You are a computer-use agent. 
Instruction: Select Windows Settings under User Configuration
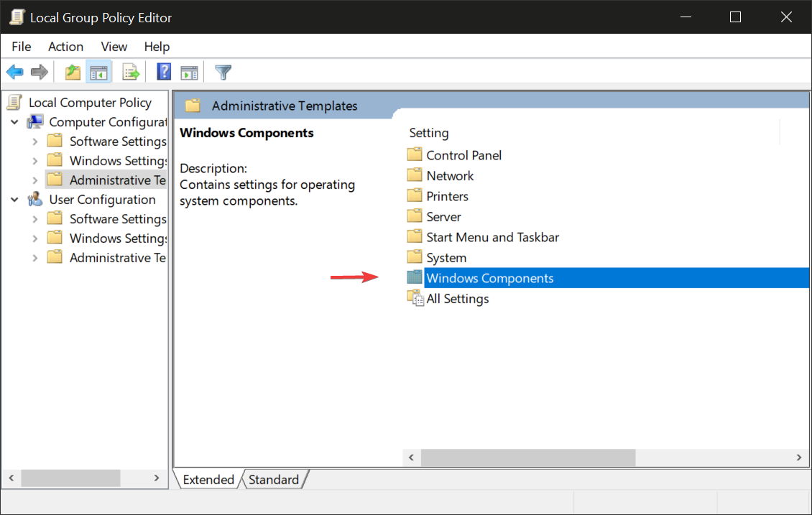pos(118,238)
